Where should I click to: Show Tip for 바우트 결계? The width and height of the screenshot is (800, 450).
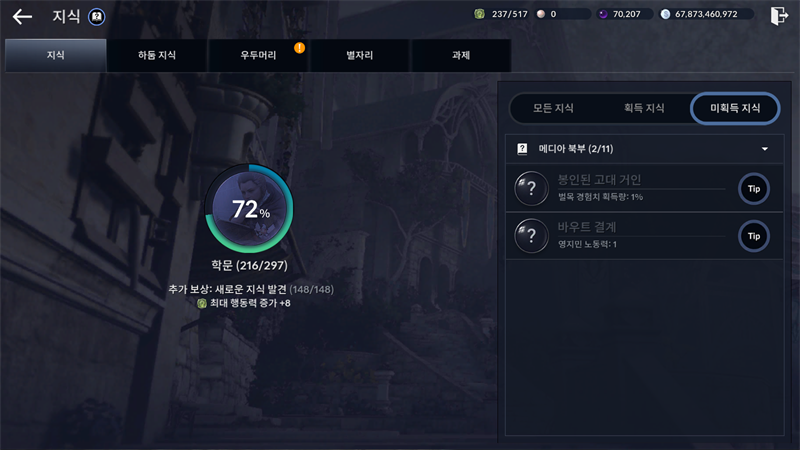click(754, 236)
